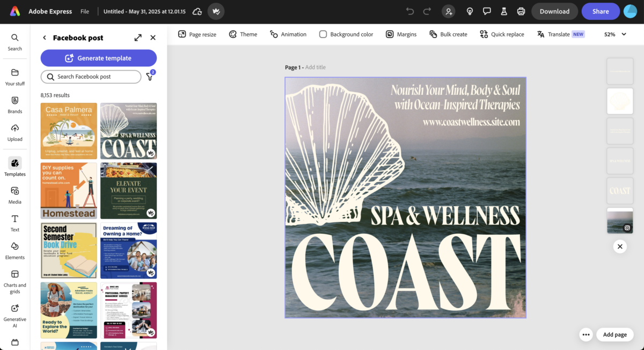Viewport: 644px width, 350px height.
Task: Click the Generate template button
Action: [x=99, y=58]
